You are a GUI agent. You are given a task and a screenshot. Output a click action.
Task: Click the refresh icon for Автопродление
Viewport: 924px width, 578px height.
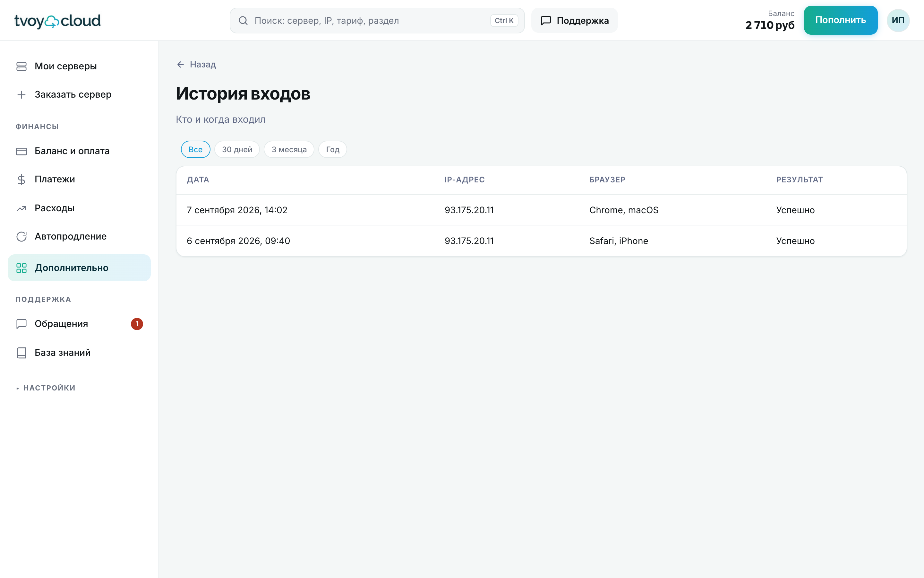pyautogui.click(x=21, y=237)
